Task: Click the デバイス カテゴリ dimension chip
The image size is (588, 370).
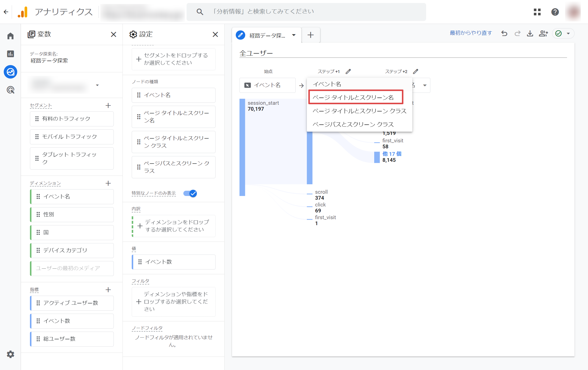Action: click(x=72, y=251)
